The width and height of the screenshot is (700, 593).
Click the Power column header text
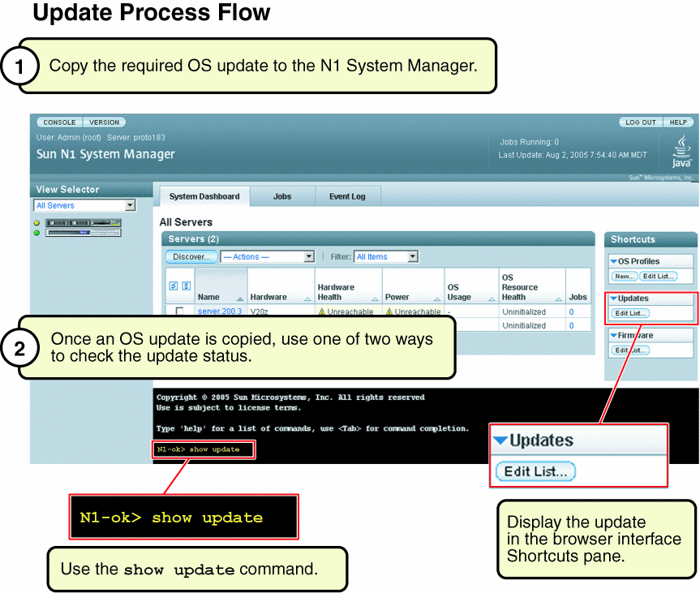(397, 297)
